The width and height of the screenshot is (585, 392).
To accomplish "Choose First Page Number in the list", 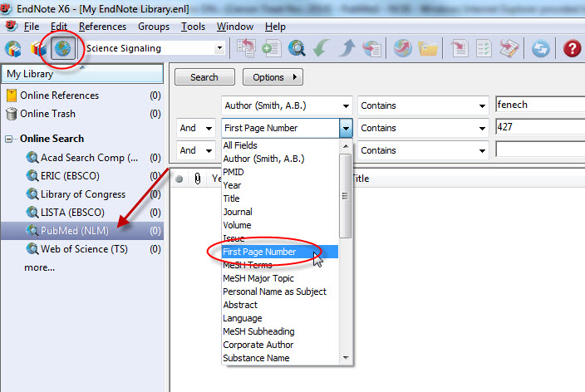I will click(280, 252).
